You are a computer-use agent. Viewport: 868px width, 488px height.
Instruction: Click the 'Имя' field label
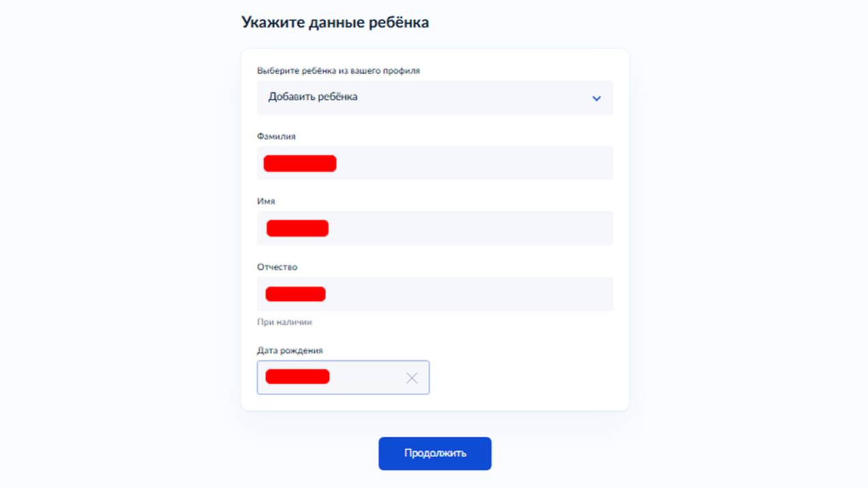tap(266, 201)
